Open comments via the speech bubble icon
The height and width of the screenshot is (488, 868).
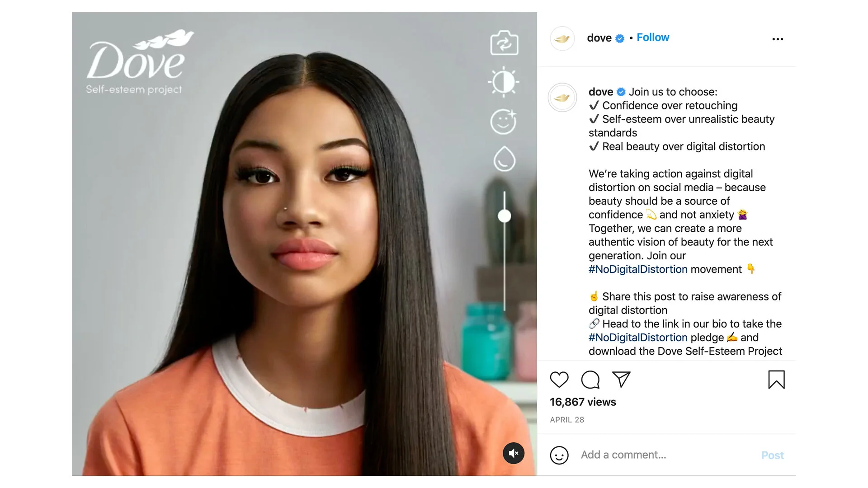[x=590, y=380]
